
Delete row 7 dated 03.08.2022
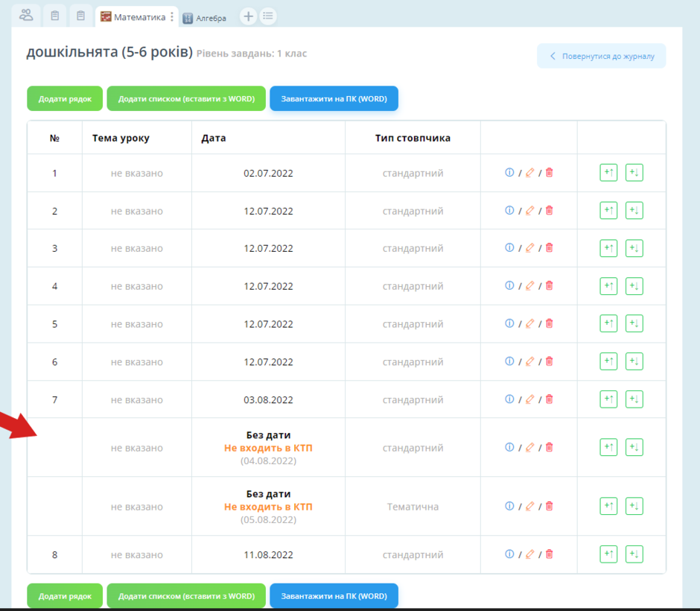point(550,399)
